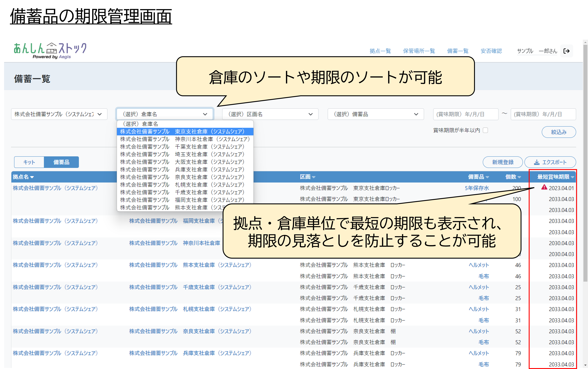
Task: Click the エクスポート download button
Action: [550, 162]
